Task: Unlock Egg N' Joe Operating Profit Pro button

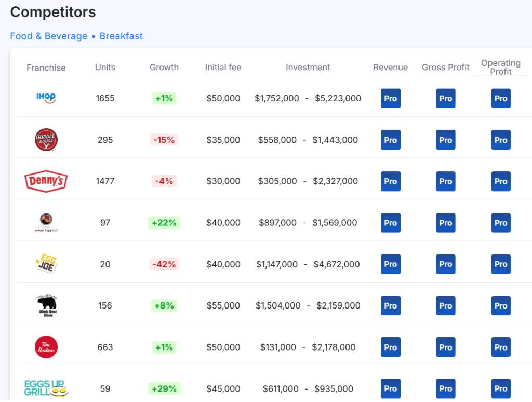Action: [501, 264]
